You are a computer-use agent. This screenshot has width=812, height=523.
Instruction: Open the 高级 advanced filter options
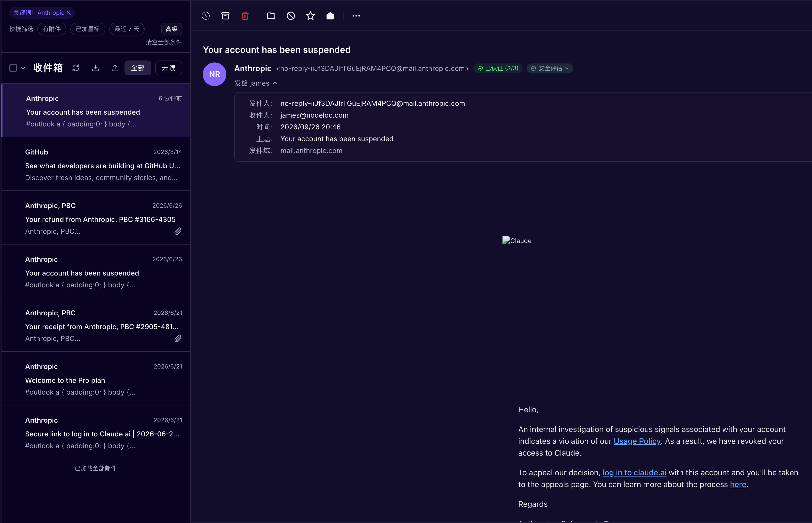172,29
